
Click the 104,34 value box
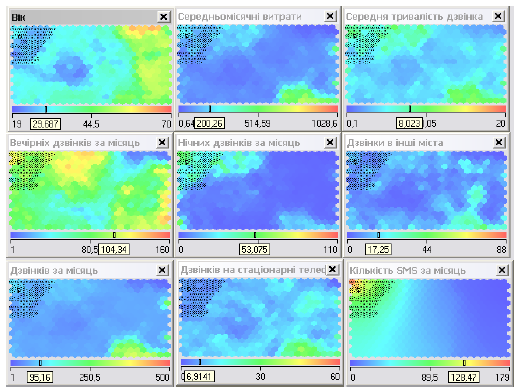pos(114,249)
